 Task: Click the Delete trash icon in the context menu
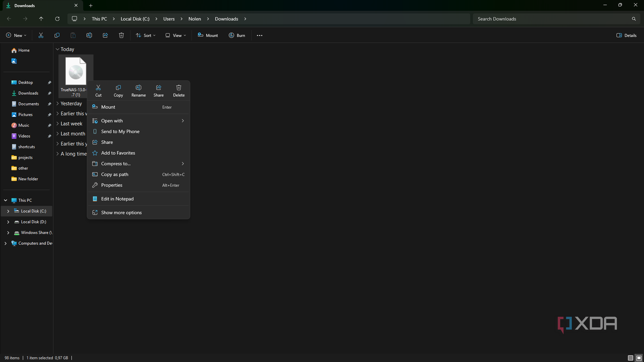179,87
